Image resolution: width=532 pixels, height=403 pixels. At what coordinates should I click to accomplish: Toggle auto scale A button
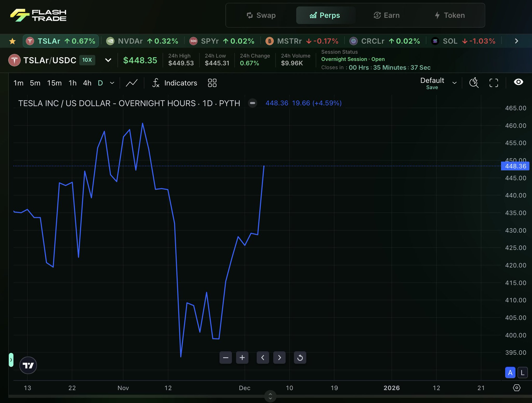[x=510, y=373]
